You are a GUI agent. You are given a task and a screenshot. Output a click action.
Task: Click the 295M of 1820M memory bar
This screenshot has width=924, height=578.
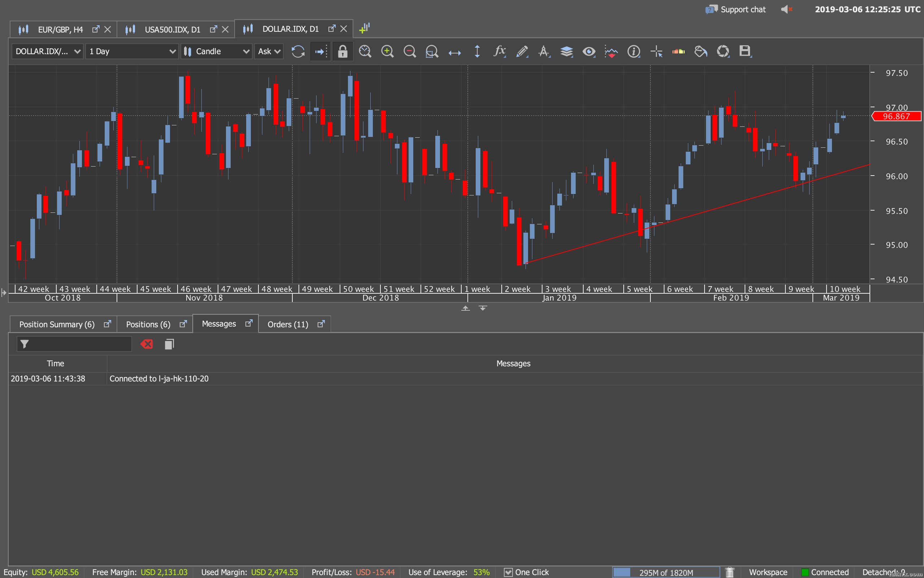(x=666, y=572)
